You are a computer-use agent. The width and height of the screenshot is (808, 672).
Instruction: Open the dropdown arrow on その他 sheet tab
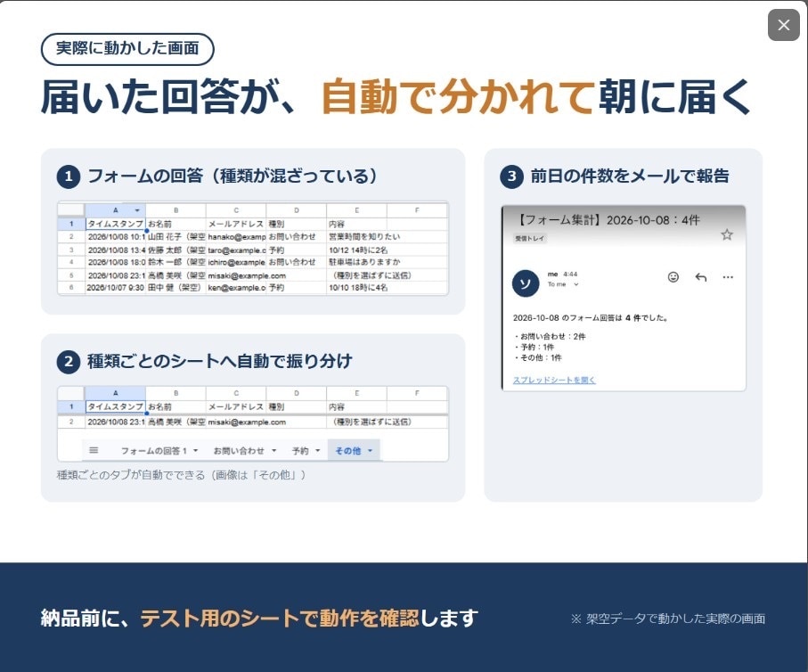[370, 451]
